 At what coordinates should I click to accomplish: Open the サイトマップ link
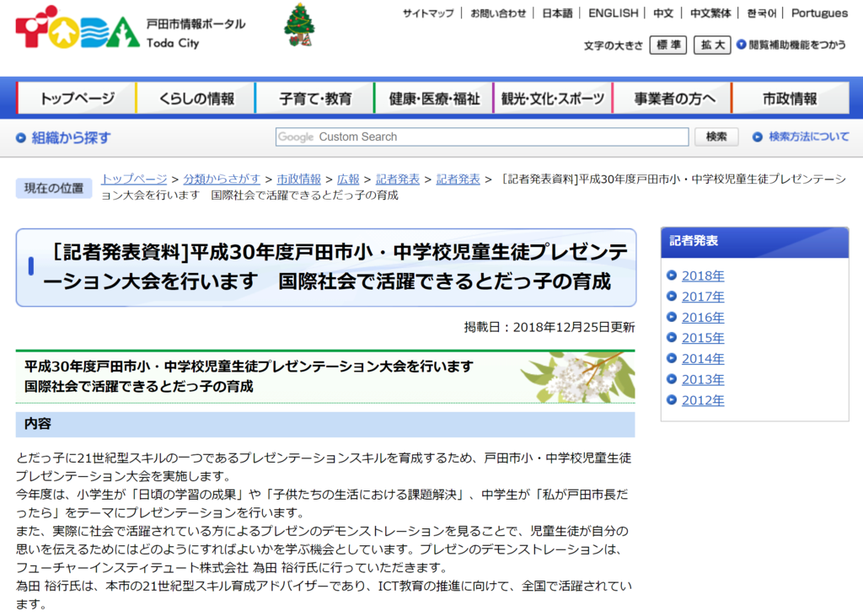click(430, 13)
